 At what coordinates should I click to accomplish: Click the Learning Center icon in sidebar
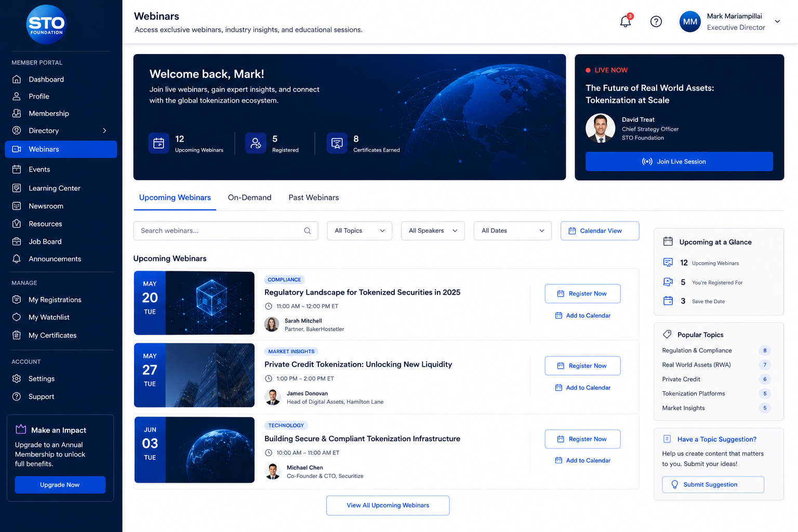click(x=17, y=188)
